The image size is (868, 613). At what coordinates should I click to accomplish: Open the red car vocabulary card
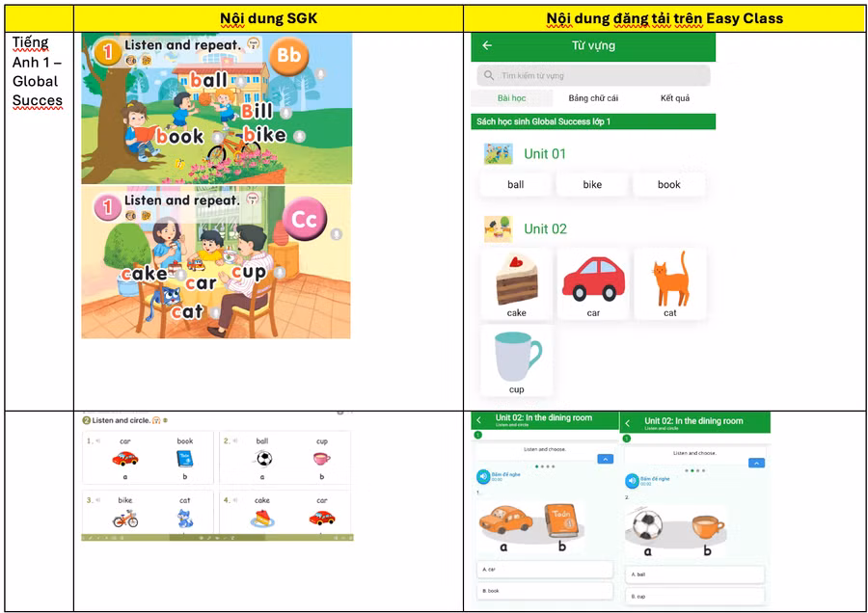[593, 283]
